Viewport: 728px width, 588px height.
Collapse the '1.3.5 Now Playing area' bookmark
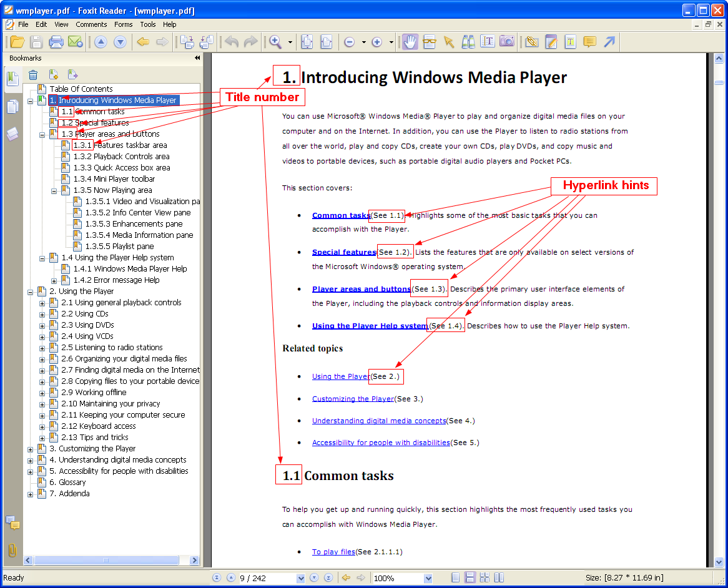click(x=54, y=190)
